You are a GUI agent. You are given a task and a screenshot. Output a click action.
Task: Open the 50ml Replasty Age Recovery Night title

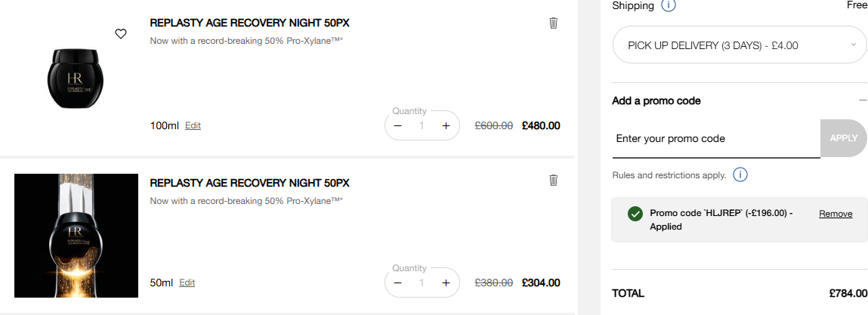(249, 183)
